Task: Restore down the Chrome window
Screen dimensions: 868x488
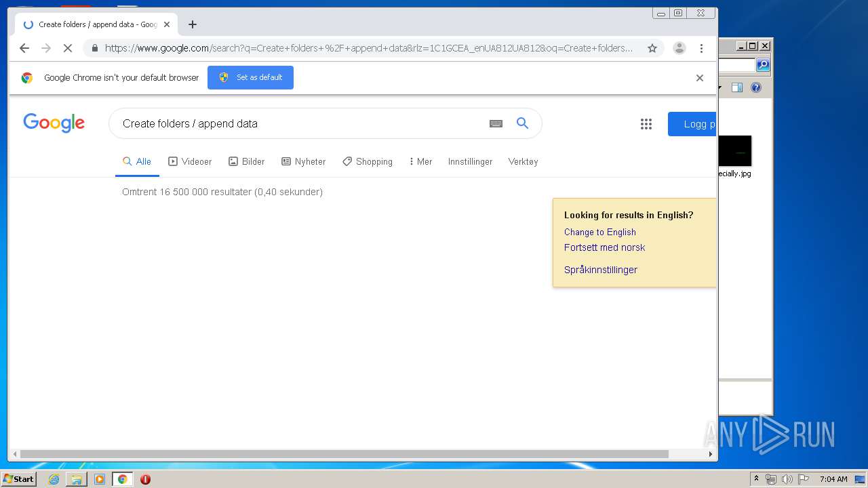Action: coord(677,13)
